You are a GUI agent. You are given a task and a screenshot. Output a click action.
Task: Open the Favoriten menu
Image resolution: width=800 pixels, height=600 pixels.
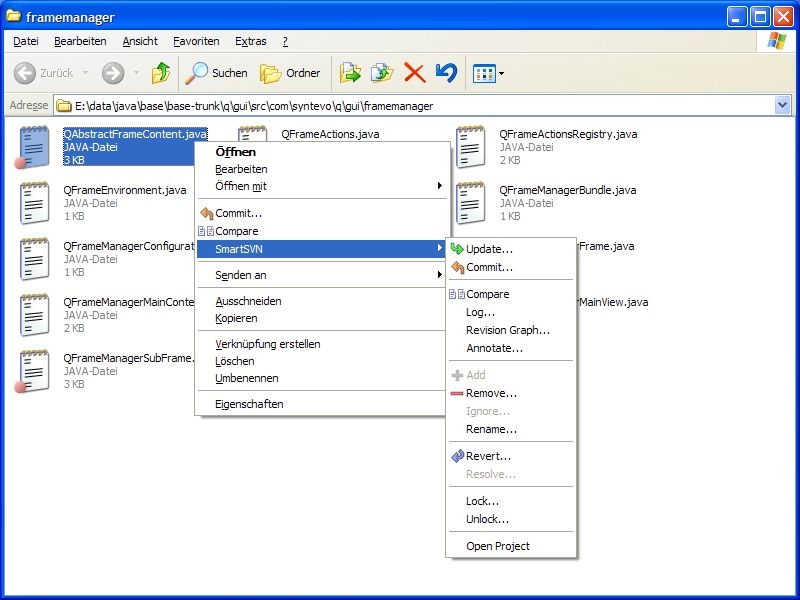click(196, 41)
